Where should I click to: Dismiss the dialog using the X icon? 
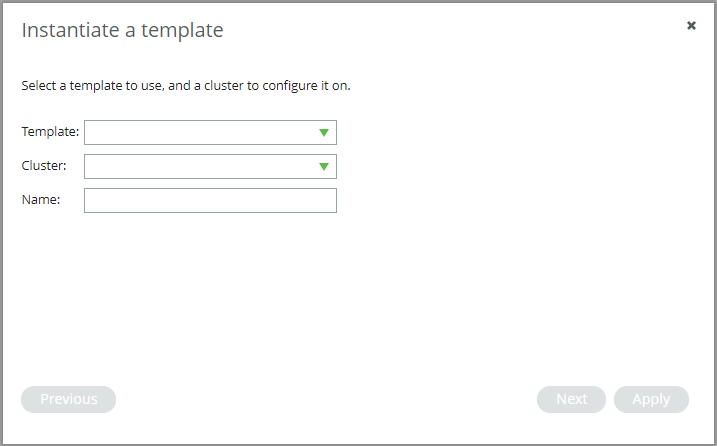tap(691, 25)
